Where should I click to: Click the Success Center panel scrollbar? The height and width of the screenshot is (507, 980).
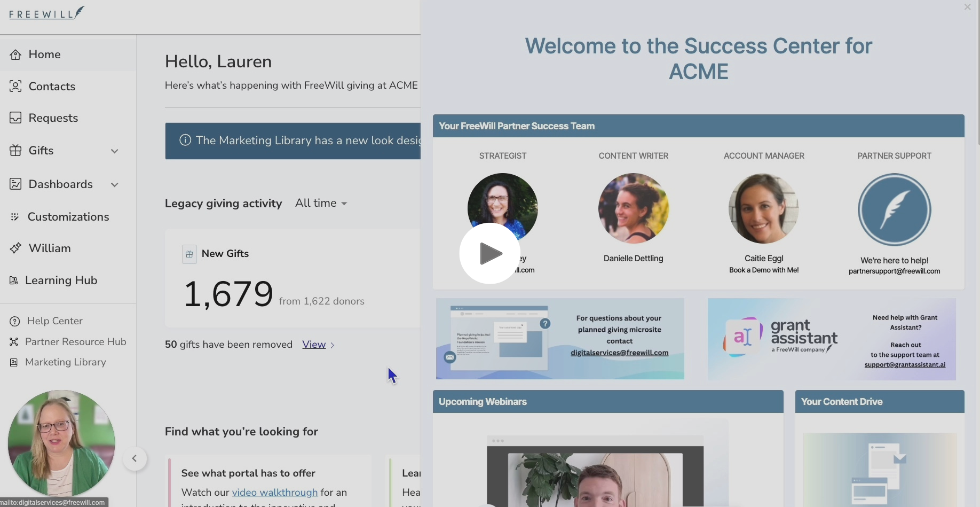click(x=978, y=73)
